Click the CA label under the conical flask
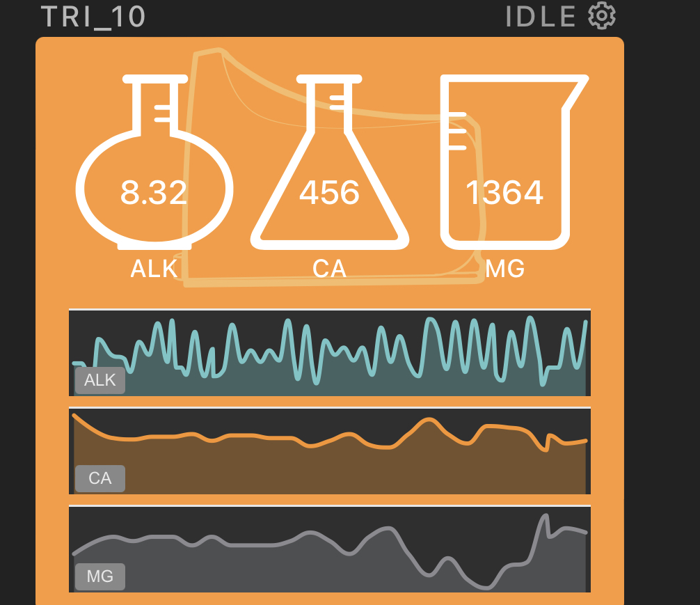This screenshot has height=605, width=700. 329,269
